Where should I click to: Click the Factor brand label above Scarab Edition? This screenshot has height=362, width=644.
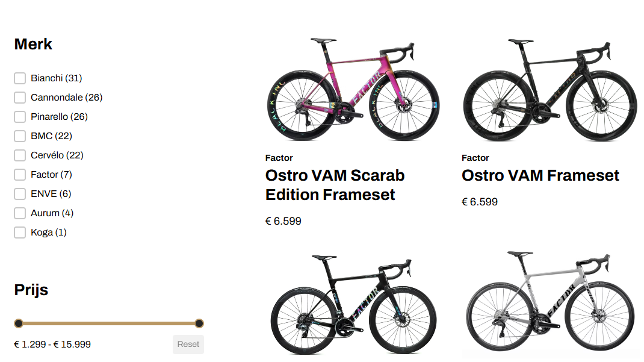click(x=279, y=158)
